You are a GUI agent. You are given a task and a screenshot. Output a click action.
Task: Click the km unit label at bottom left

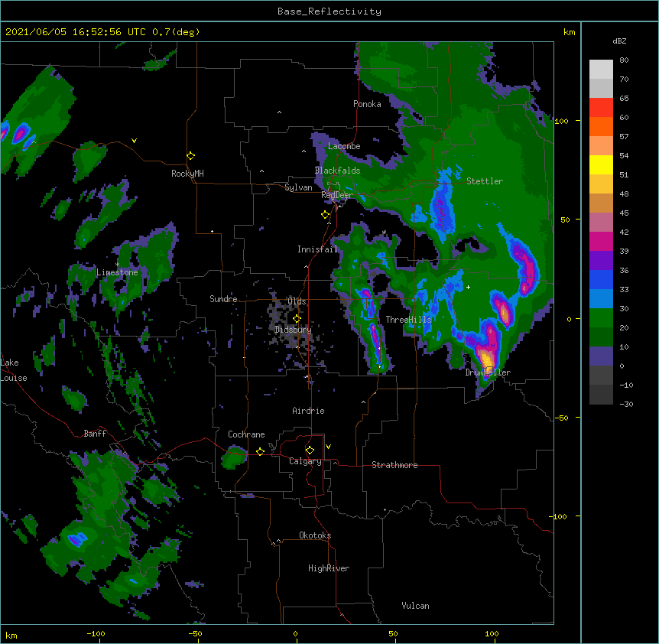pos(11,635)
